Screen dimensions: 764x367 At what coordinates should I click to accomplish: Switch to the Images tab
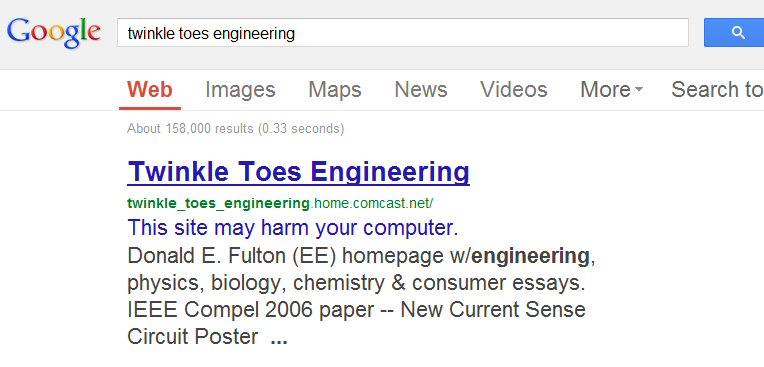click(x=240, y=90)
